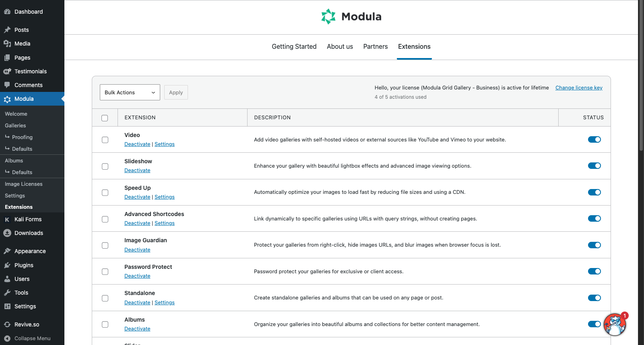Open the chat mascot widget icon

[615, 325]
